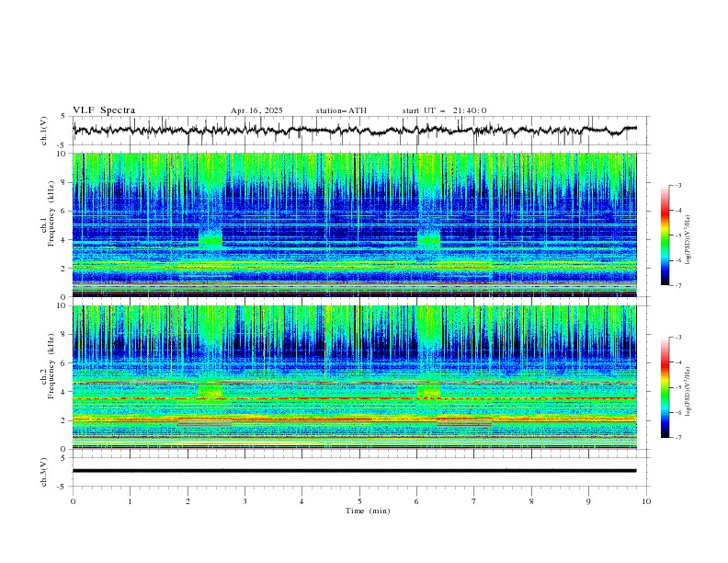Screen dimensions: 728x563
Task: Click the "ch.3(V)" waveform axis label
Action: pyautogui.click(x=44, y=472)
